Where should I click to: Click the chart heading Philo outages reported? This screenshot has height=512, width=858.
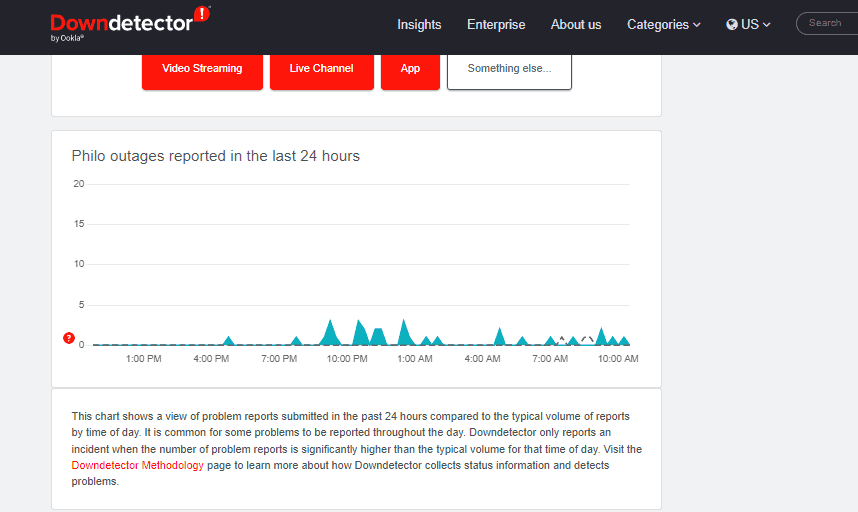pos(216,156)
